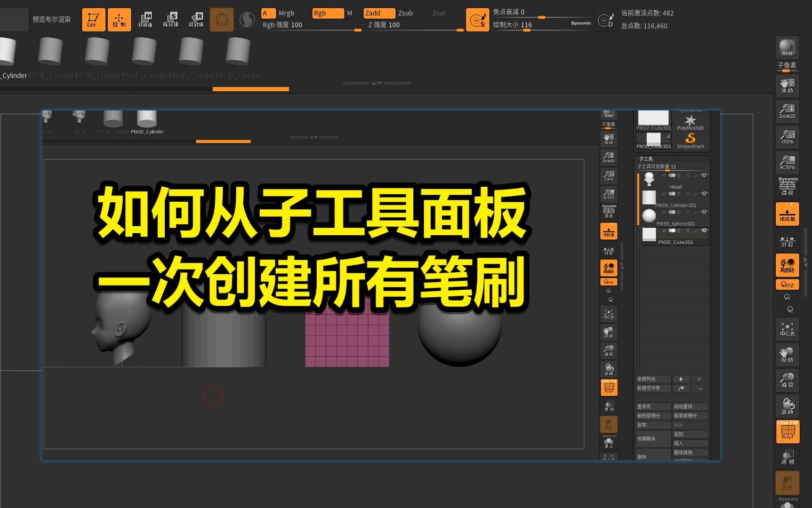Select the PolyMesh3D star tool in the inset
The width and height of the screenshot is (812, 508).
pos(690,122)
